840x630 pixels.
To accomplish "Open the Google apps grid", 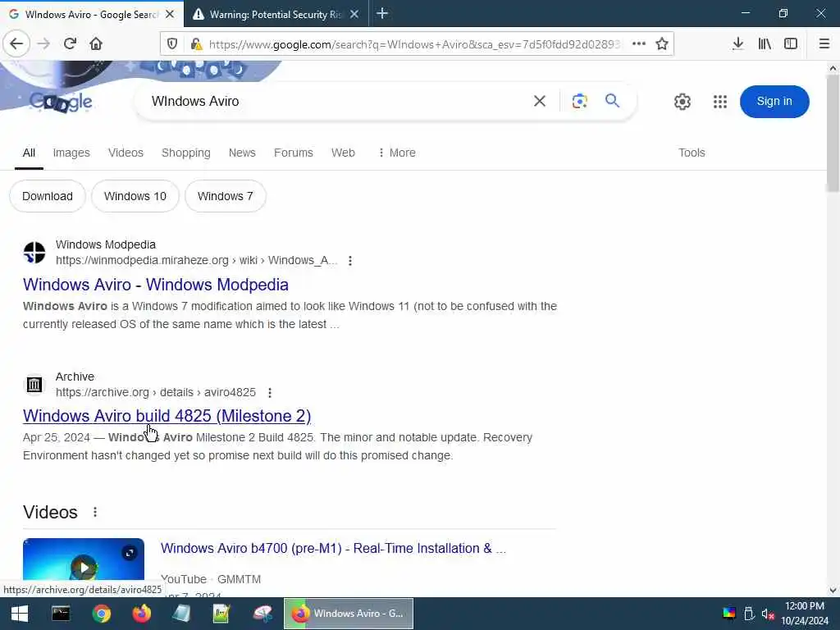I will click(x=720, y=101).
